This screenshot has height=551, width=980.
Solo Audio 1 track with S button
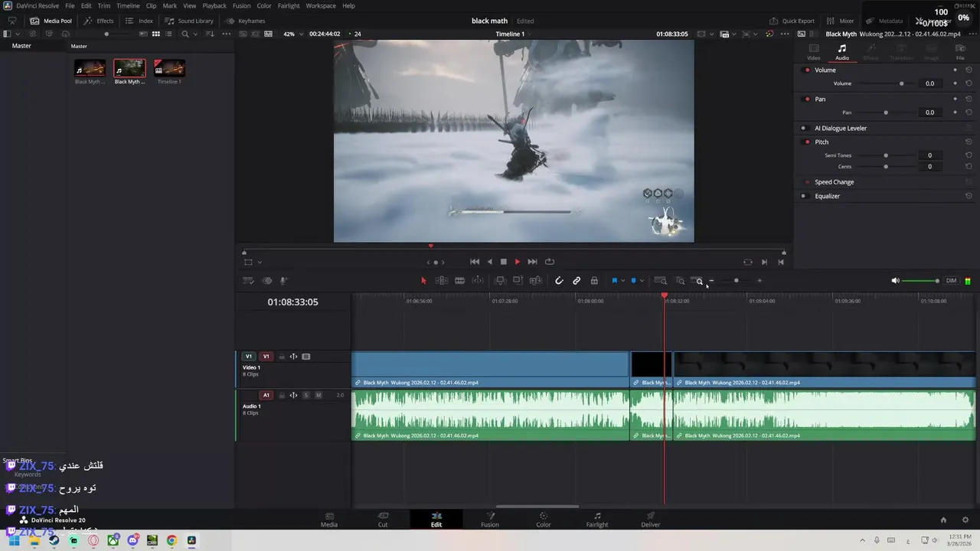305,396
